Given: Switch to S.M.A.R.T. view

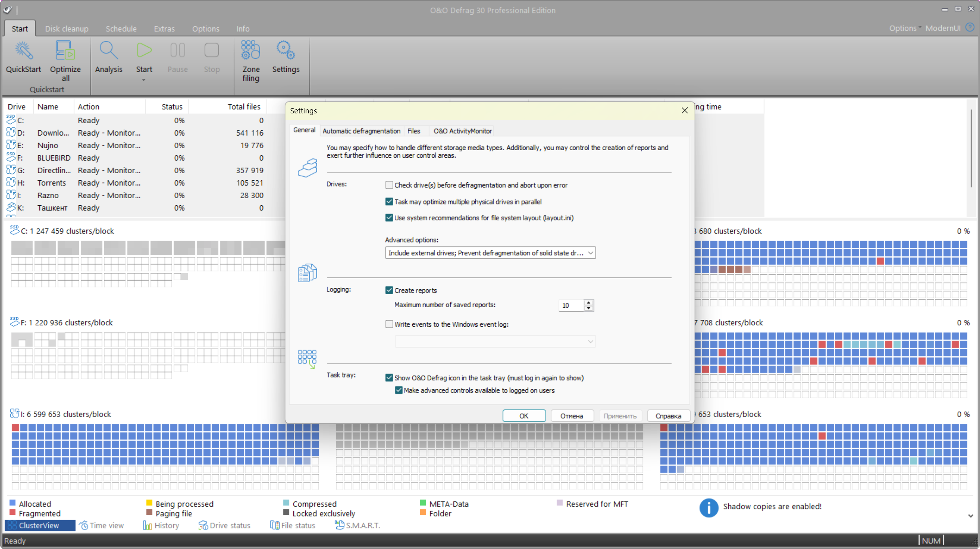Looking at the screenshot, I should (358, 525).
